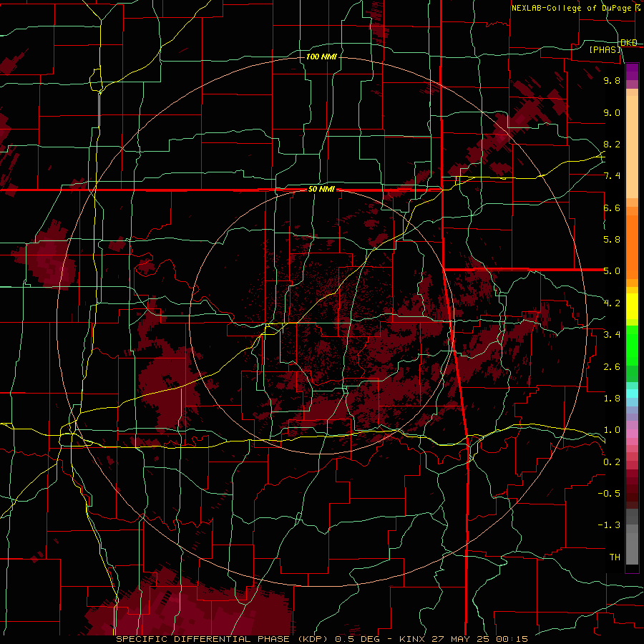
Task: Click the 4.2 value on the color scale
Action: pos(612,303)
